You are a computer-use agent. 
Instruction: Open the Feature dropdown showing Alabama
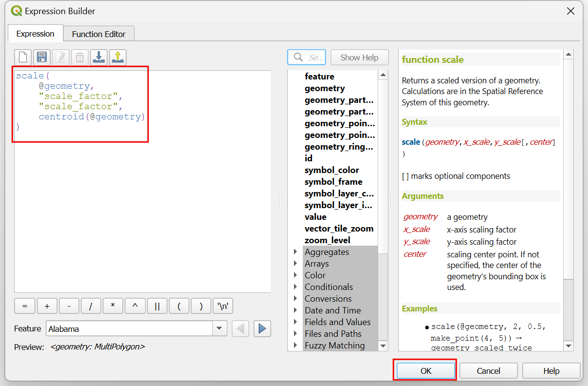click(x=220, y=329)
